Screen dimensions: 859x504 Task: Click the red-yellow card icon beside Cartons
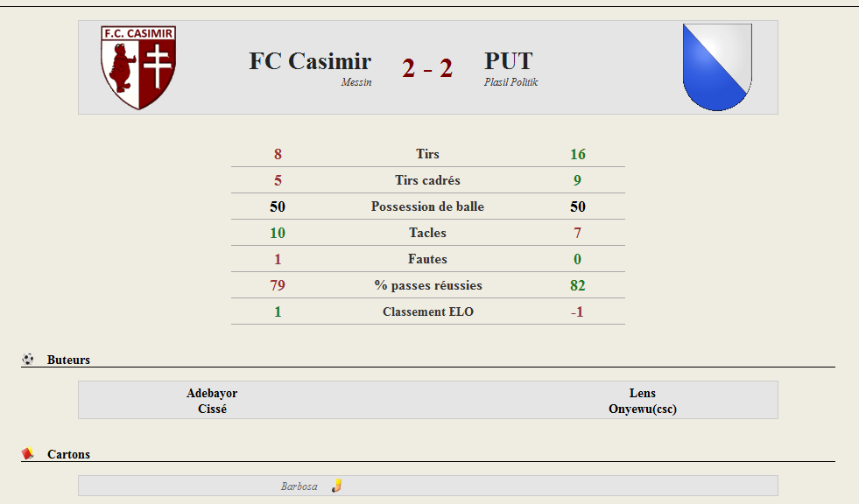coord(27,453)
